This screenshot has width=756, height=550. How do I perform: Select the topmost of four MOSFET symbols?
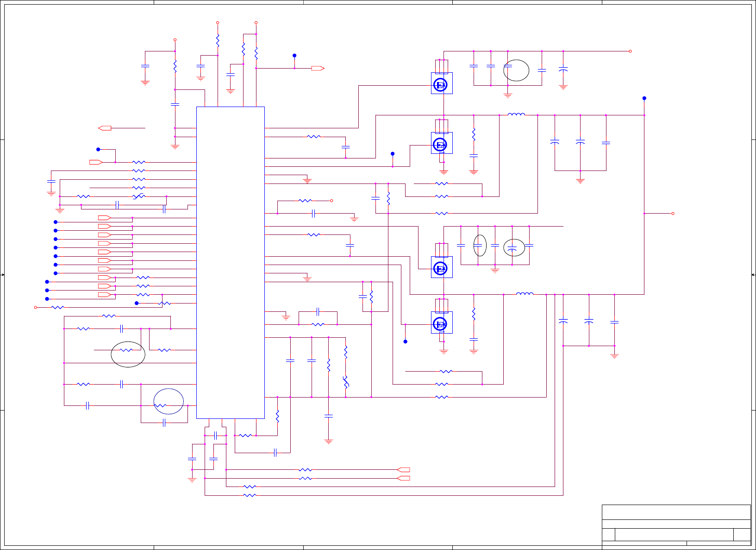[442, 83]
